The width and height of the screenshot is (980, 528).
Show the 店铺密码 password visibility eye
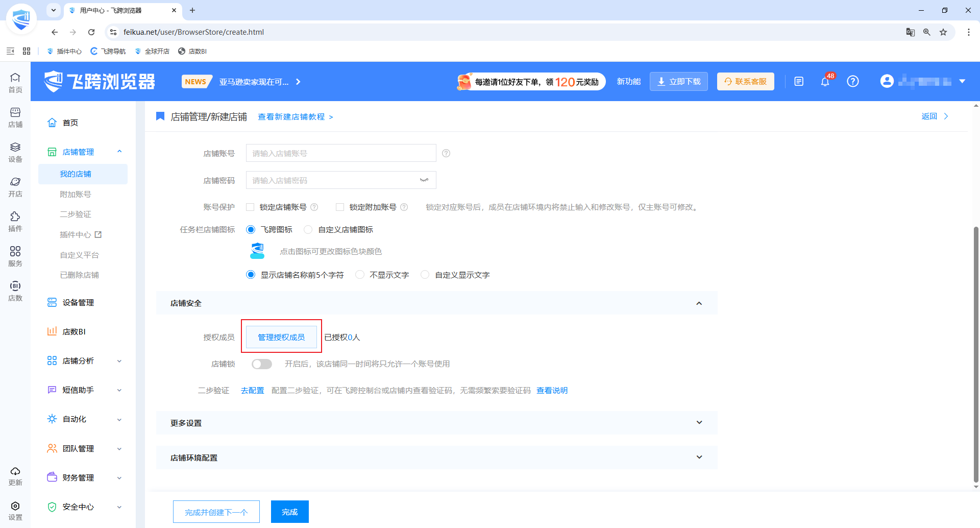(424, 180)
